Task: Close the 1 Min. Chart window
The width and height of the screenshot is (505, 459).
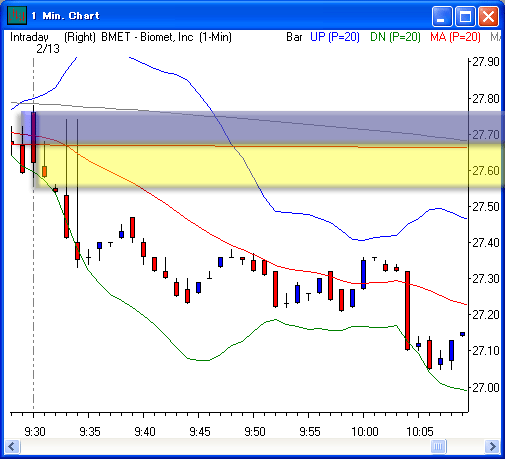Action: pos(488,16)
